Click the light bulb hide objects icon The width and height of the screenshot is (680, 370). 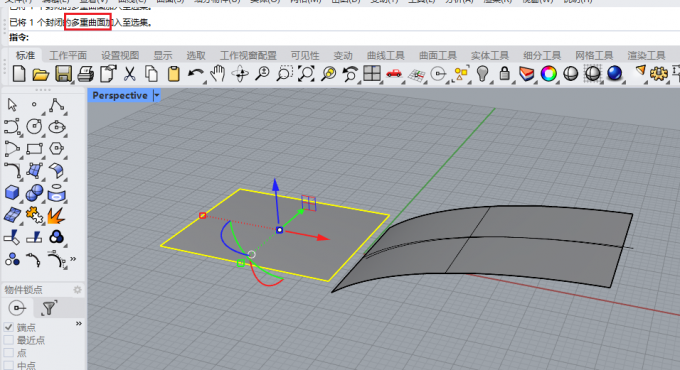pos(482,74)
